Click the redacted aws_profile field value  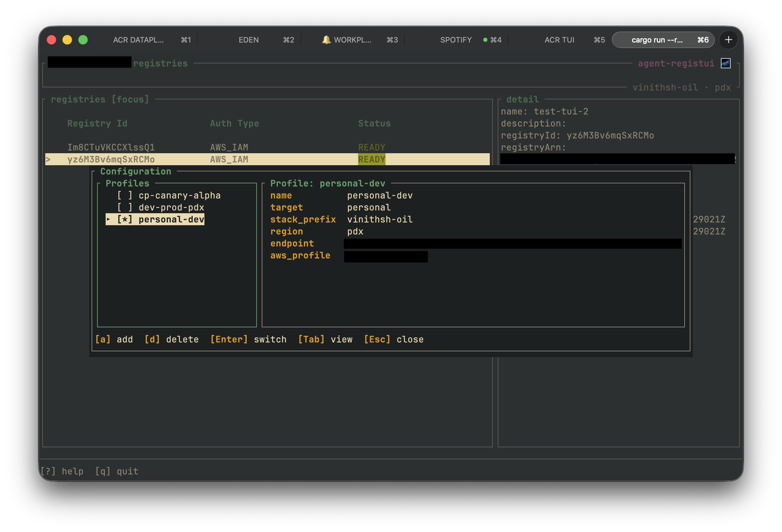[x=386, y=257]
